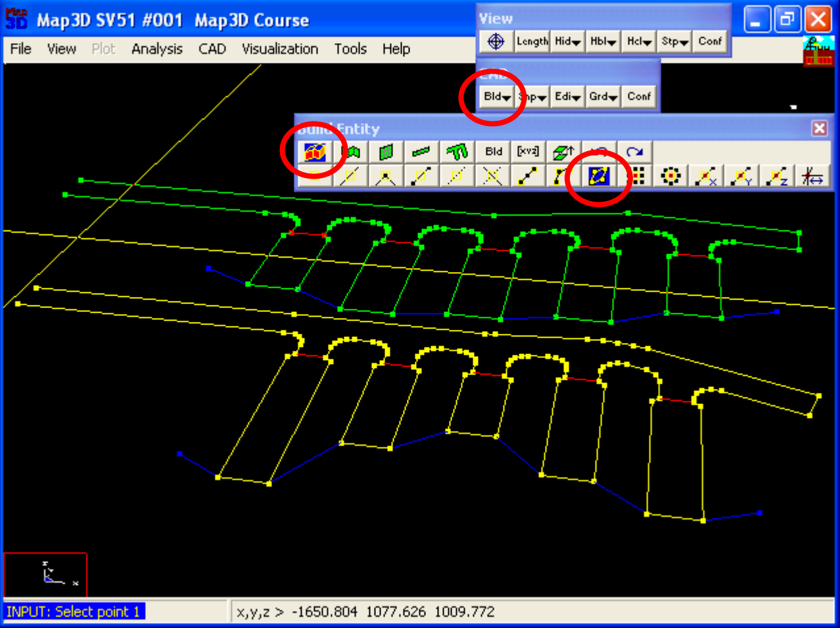Click the crosshair target icon in View toolbar
The width and height of the screenshot is (840, 628).
click(x=496, y=41)
